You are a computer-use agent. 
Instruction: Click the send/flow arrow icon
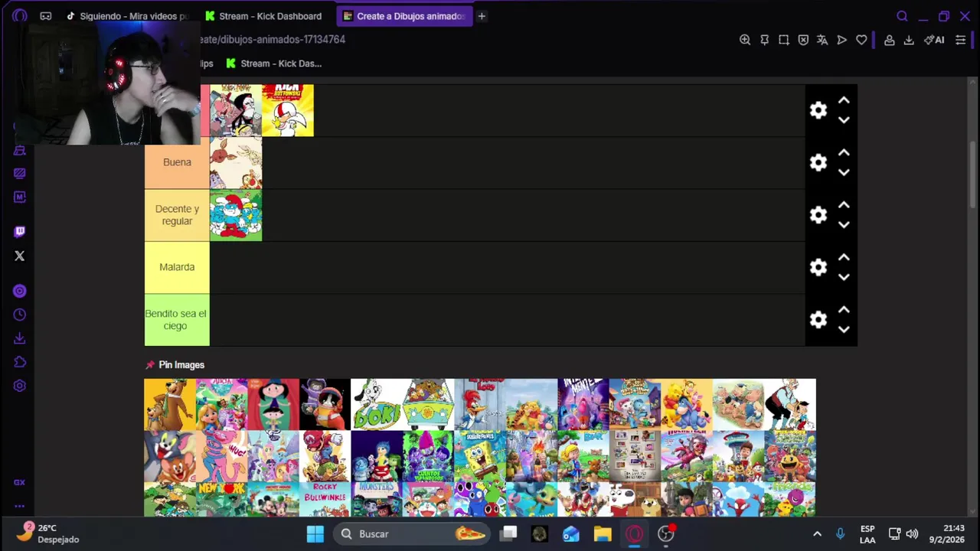click(842, 40)
